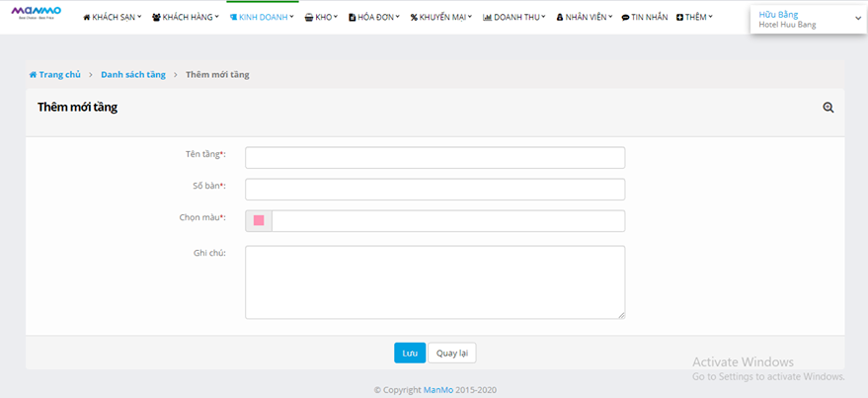Focus the Tên tầng input field
This screenshot has width=868, height=398.
pyautogui.click(x=434, y=158)
